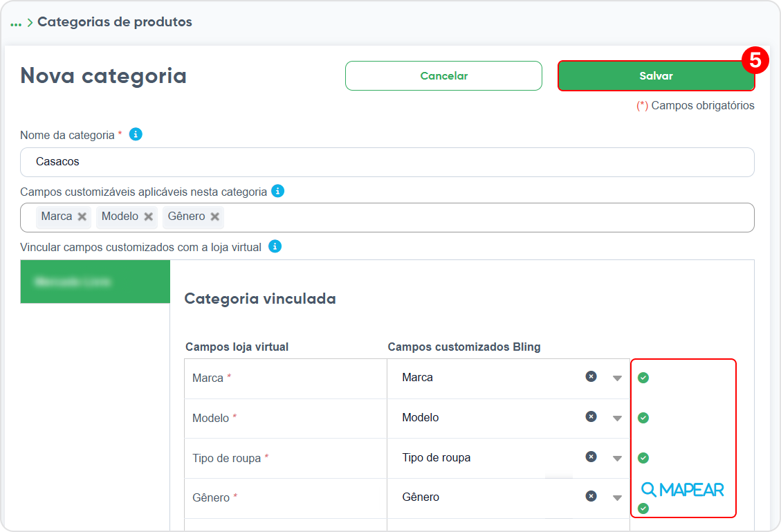The image size is (781, 532).
Task: Clear the Tipo de roupa mapped field
Action: (591, 457)
